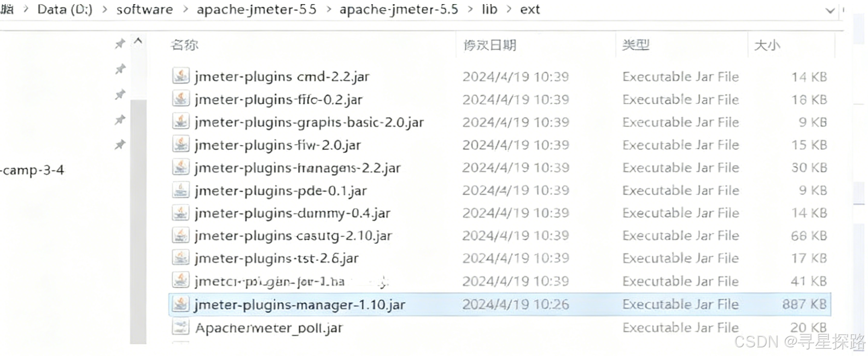868x356 pixels.
Task: Select the jmeter-plugins-tst-2.6.jar file name
Action: tap(277, 258)
